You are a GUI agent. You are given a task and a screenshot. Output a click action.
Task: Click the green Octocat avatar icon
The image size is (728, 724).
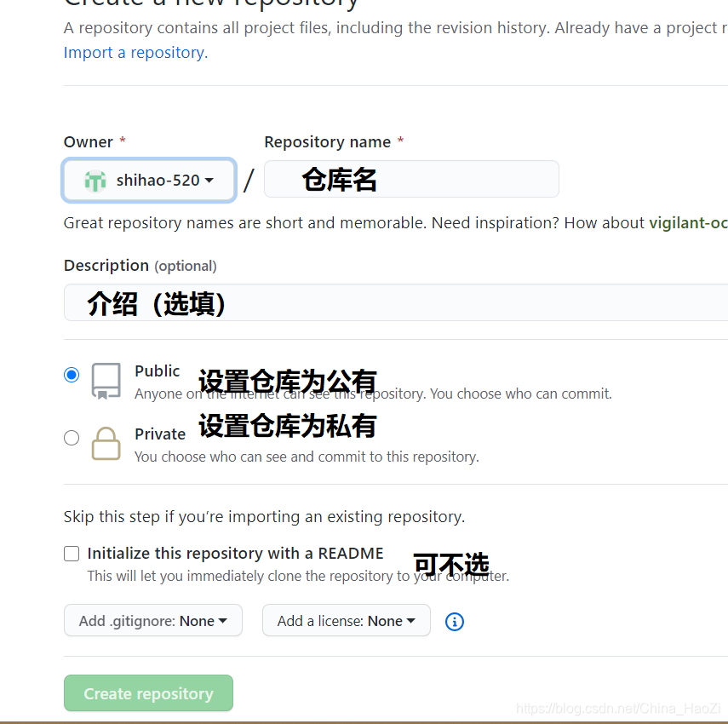coord(95,180)
